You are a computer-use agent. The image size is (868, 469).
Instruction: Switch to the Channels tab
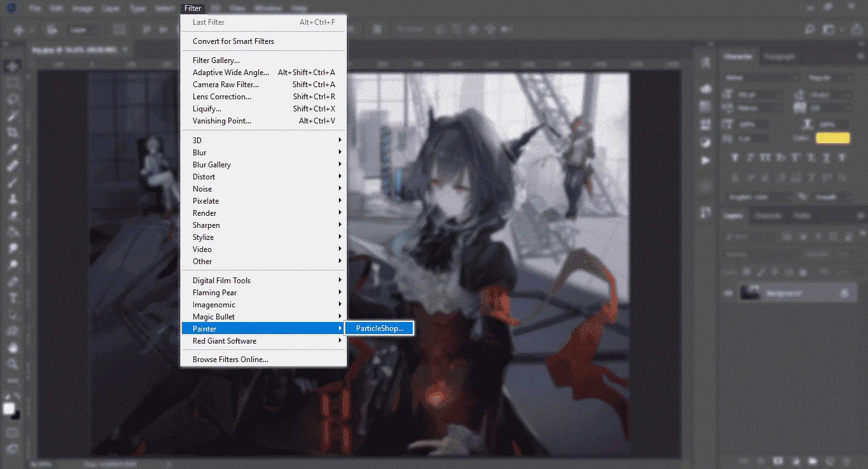[x=768, y=216]
